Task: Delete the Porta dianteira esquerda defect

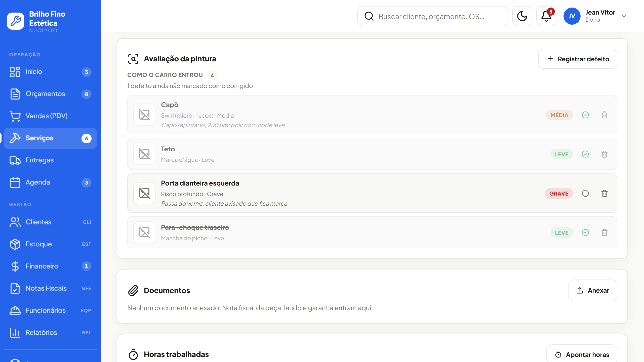Action: pyautogui.click(x=605, y=193)
